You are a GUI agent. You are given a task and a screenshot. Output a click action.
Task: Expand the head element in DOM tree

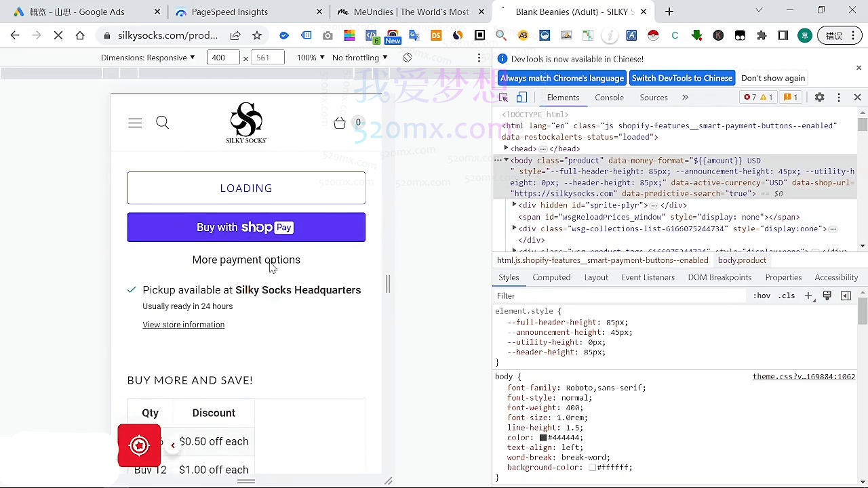(x=506, y=148)
